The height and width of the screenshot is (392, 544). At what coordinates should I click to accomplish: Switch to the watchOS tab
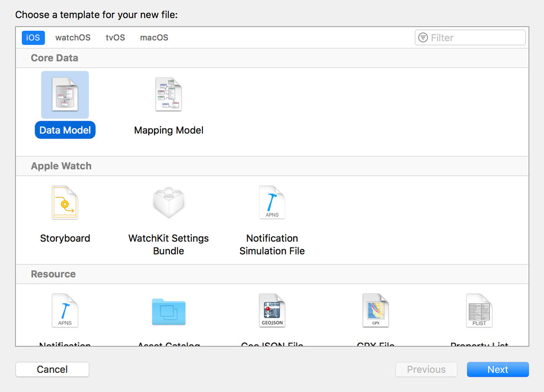73,38
